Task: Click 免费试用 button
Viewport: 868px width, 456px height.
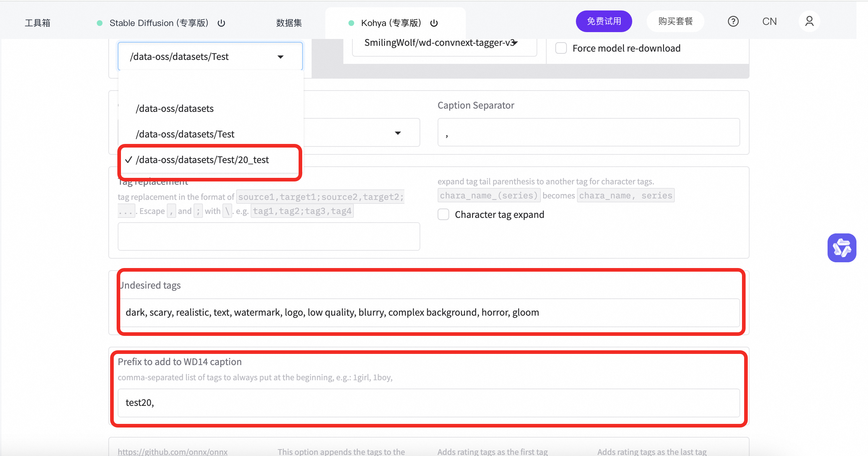Action: pyautogui.click(x=604, y=21)
